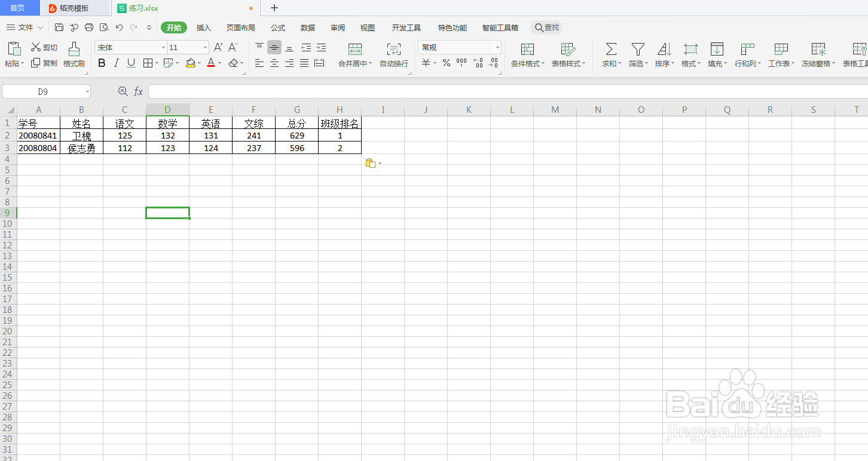The width and height of the screenshot is (868, 461).
Task: Select column header D
Action: click(167, 109)
